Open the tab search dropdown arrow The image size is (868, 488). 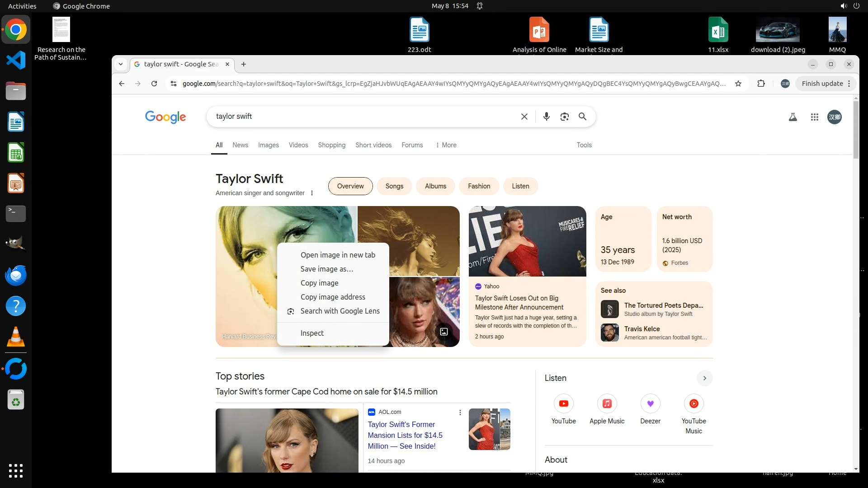121,64
